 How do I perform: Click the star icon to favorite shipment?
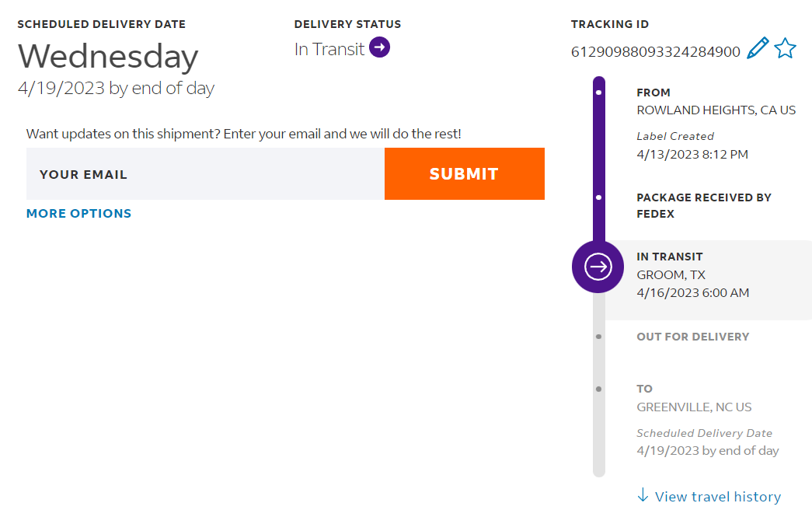coord(785,48)
